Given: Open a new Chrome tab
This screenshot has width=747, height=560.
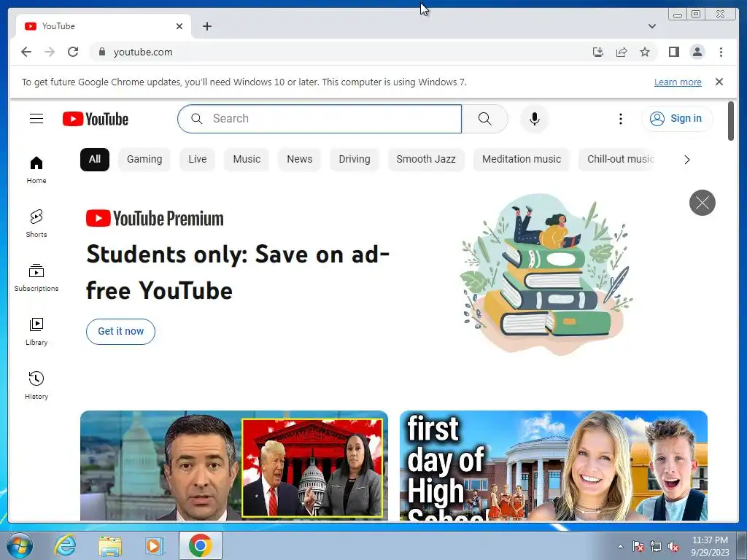Looking at the screenshot, I should point(206,26).
